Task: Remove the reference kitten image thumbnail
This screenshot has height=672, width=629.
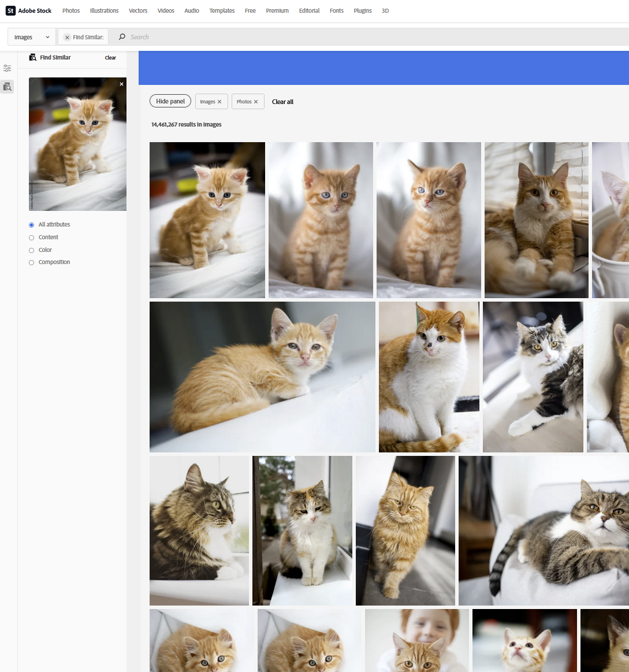Action: coord(121,84)
